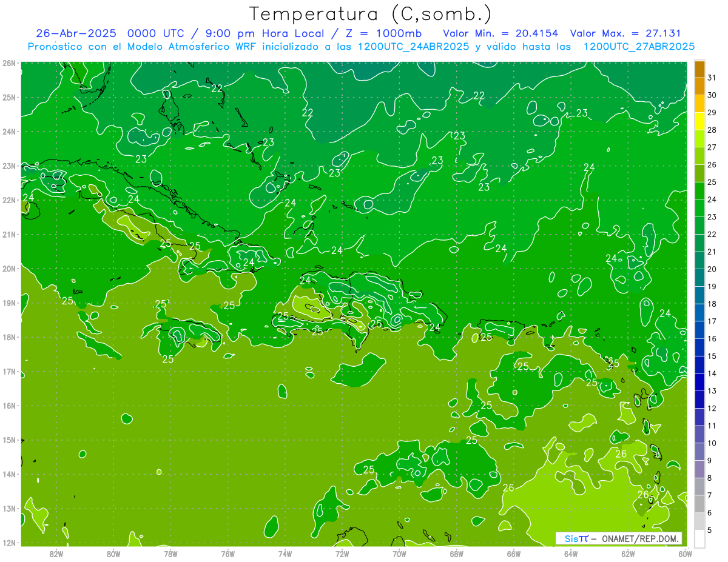Click the '74W' longitude axis label

coord(285,553)
